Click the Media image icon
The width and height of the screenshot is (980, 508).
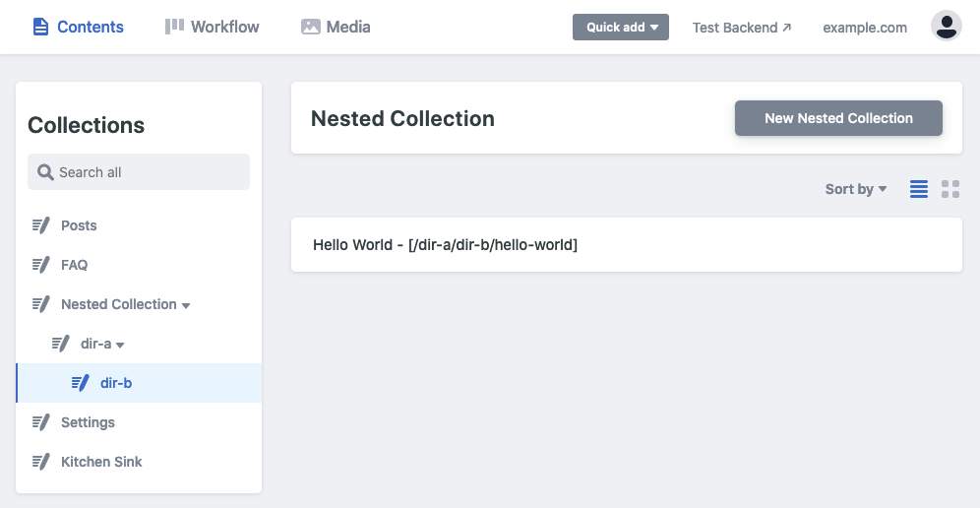pos(311,27)
